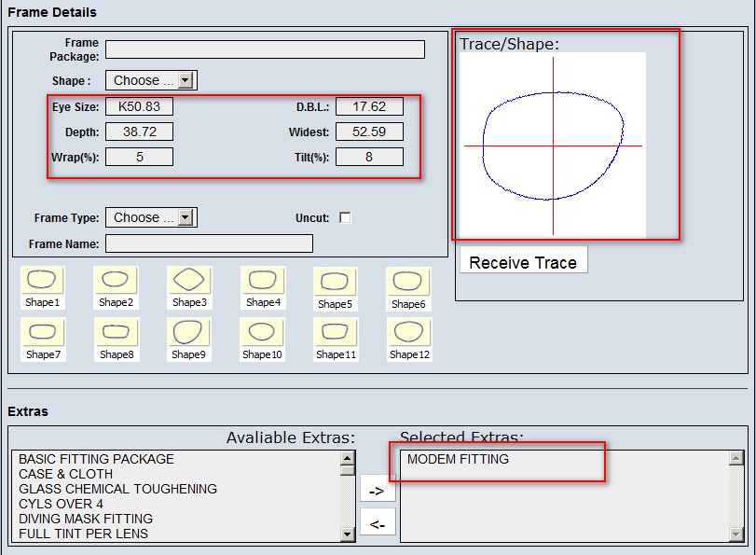Select CASE & CLOTH extra

[x=65, y=474]
